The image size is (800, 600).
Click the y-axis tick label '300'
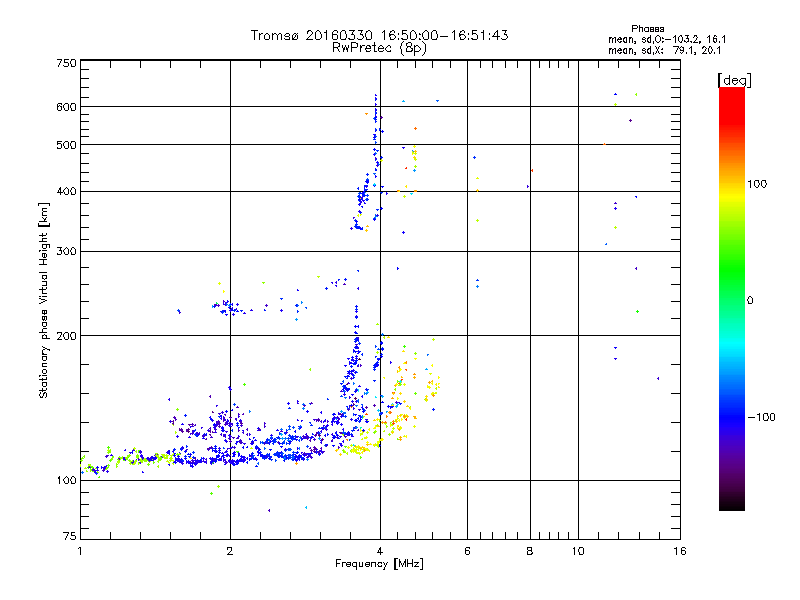pyautogui.click(x=66, y=252)
